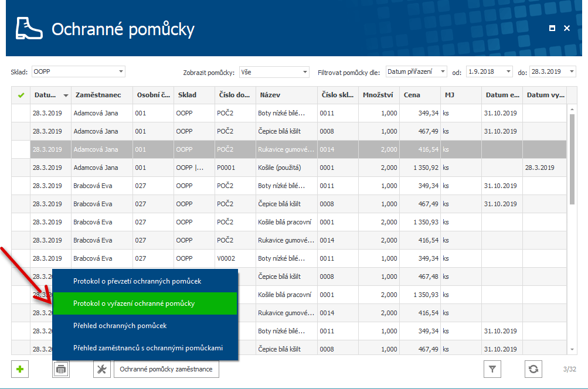The width and height of the screenshot is (588, 389).
Task: Close the Ochranné pomůcky window
Action: click(x=567, y=28)
